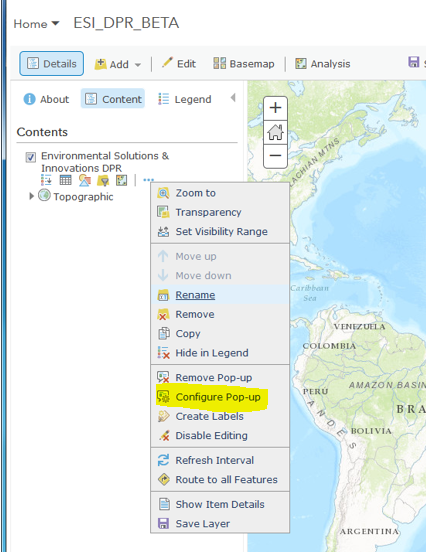Zoom in on the map with the plus button
This screenshot has height=552, width=426.
275,108
